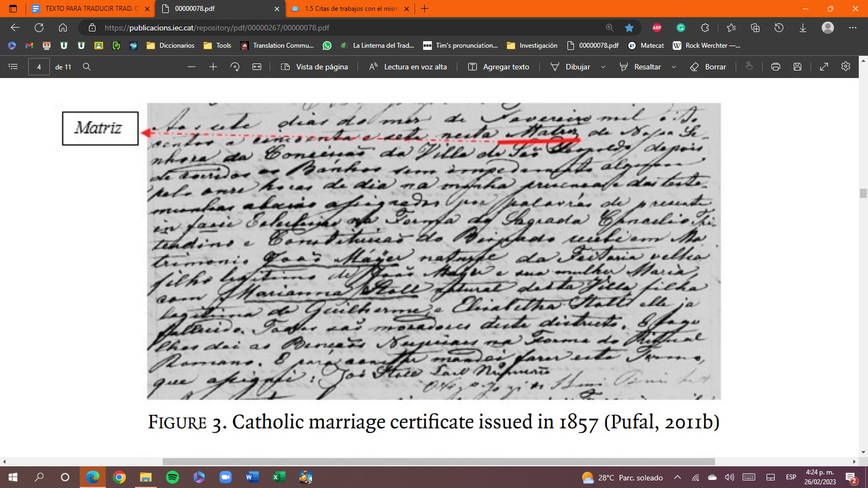Select the Borrar eraser button
The width and height of the screenshot is (868, 488).
click(708, 67)
